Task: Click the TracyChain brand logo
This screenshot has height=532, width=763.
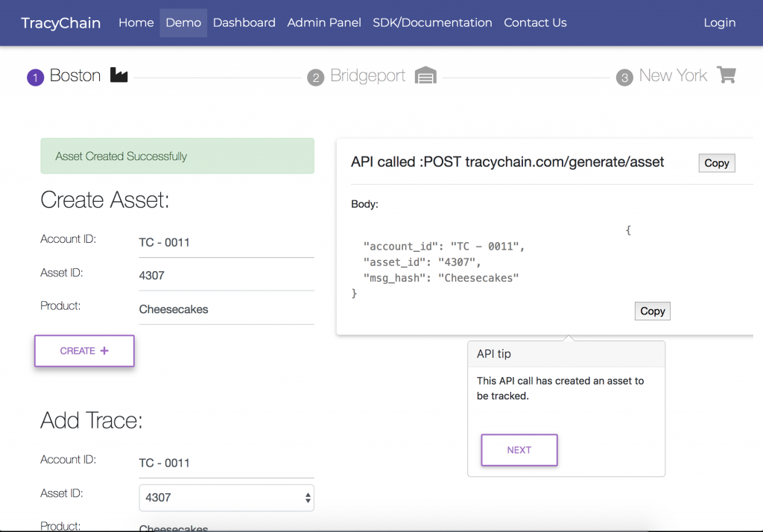Action: click(61, 22)
